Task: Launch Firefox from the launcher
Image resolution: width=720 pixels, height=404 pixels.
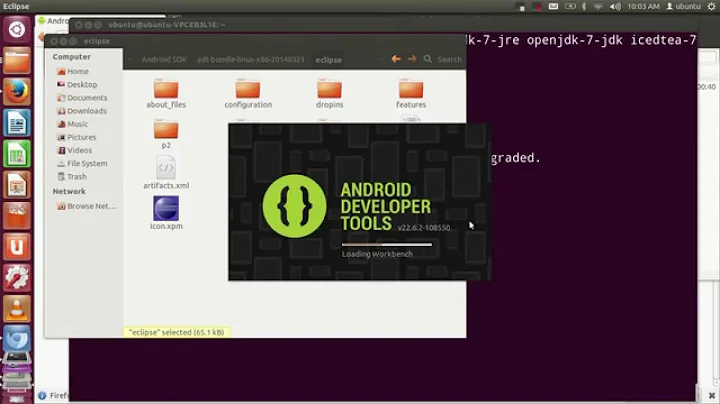Action: [17, 91]
